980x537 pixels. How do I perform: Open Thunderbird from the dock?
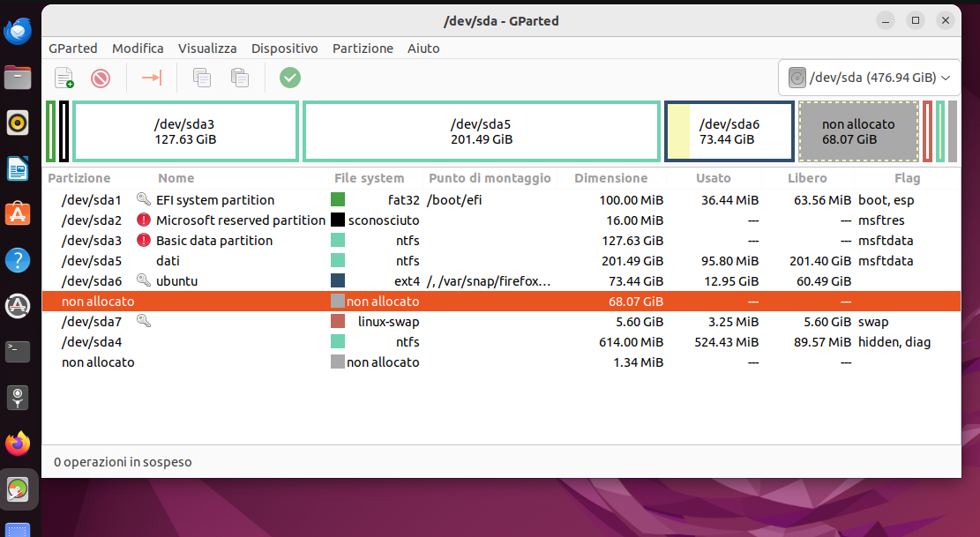click(18, 31)
